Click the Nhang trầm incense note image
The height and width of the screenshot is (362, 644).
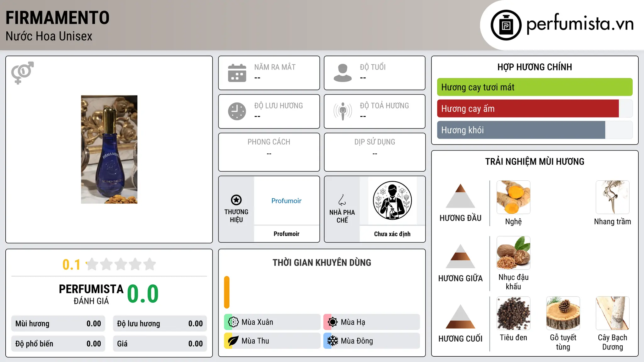tap(612, 197)
